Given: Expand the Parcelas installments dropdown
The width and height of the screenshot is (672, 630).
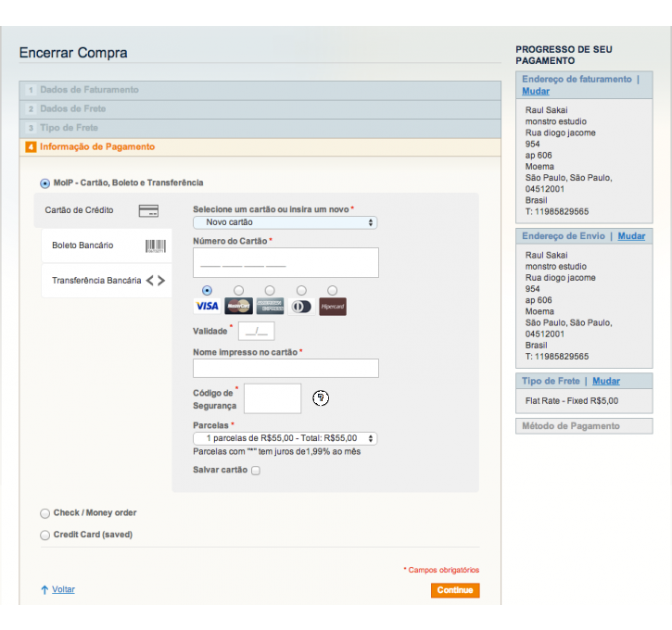Looking at the screenshot, I should (x=285, y=438).
